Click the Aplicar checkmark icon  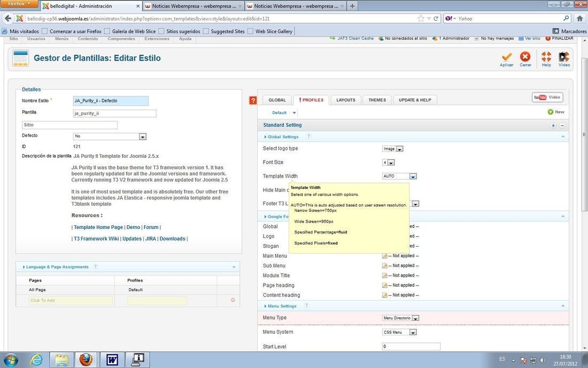(x=507, y=57)
